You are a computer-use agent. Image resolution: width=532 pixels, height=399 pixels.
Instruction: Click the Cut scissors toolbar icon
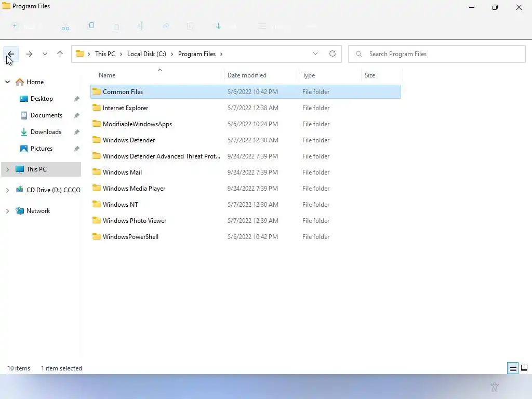pos(65,27)
